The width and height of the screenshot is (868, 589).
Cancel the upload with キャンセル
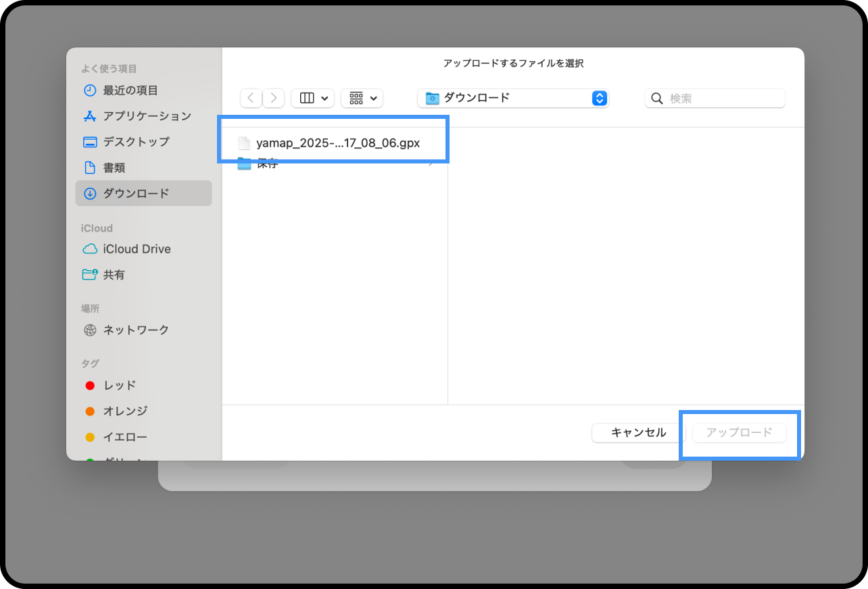pos(637,433)
